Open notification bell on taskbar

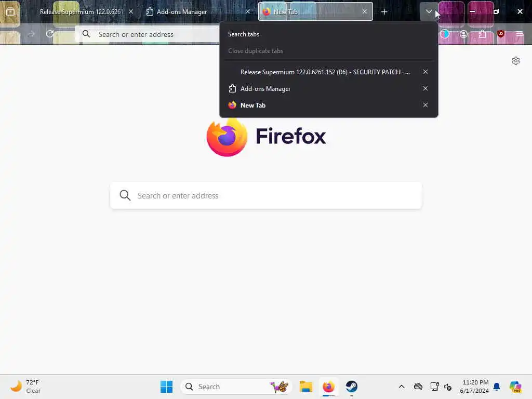[497, 387]
